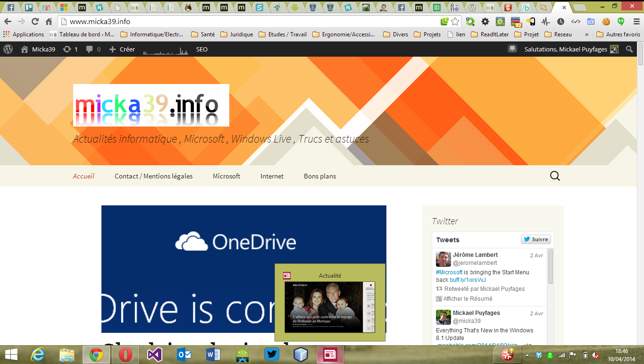Open SEO menu in admin bar
The image size is (644, 364).
[x=201, y=49]
